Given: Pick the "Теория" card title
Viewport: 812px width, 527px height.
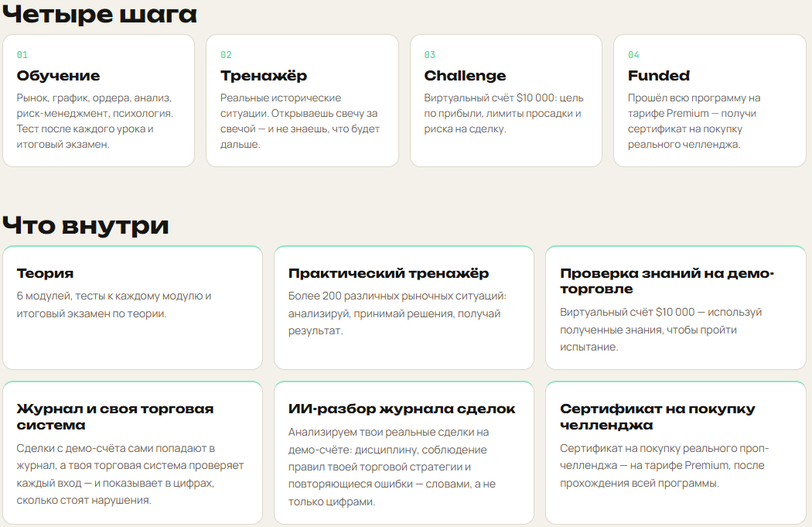Looking at the screenshot, I should click(x=45, y=273).
